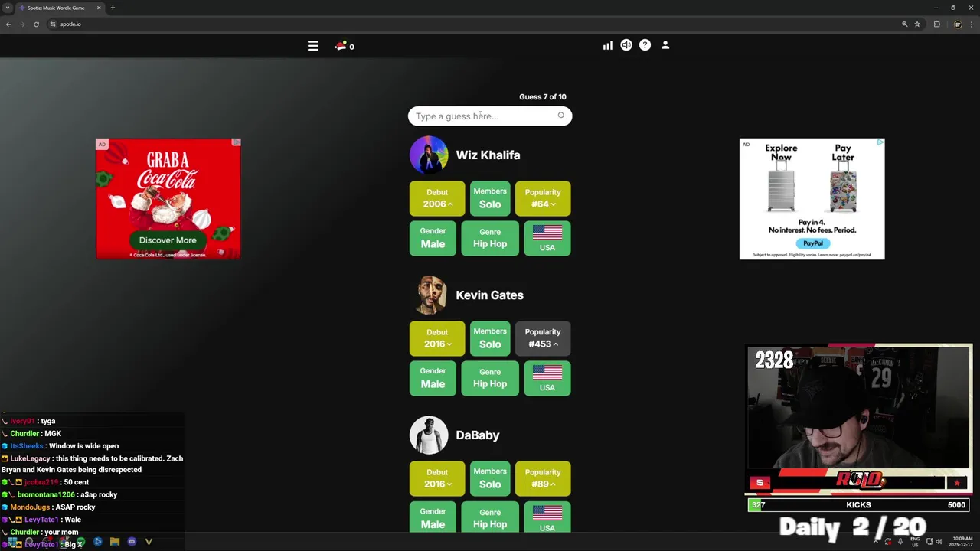The image size is (980, 551).
Task: Reload the page with refresh icon
Action: [x=36, y=24]
